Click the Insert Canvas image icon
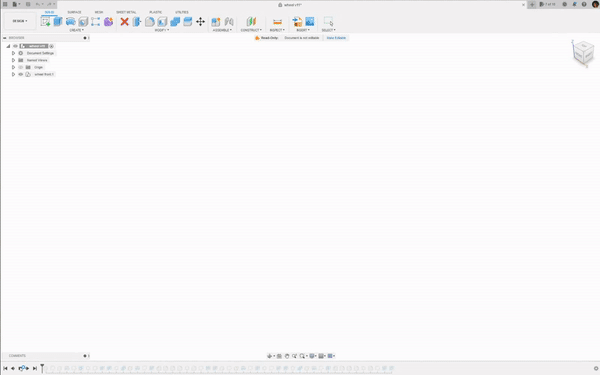600x375 pixels. click(310, 21)
